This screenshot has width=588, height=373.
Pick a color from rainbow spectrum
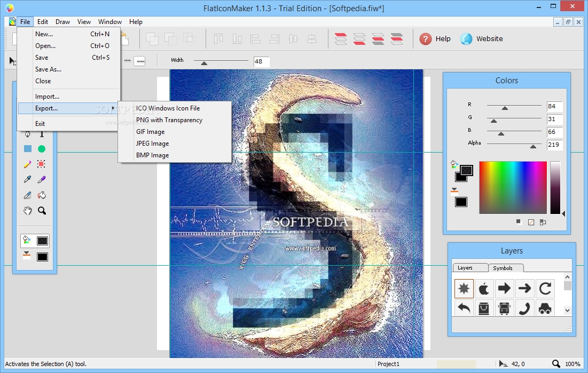(513, 187)
